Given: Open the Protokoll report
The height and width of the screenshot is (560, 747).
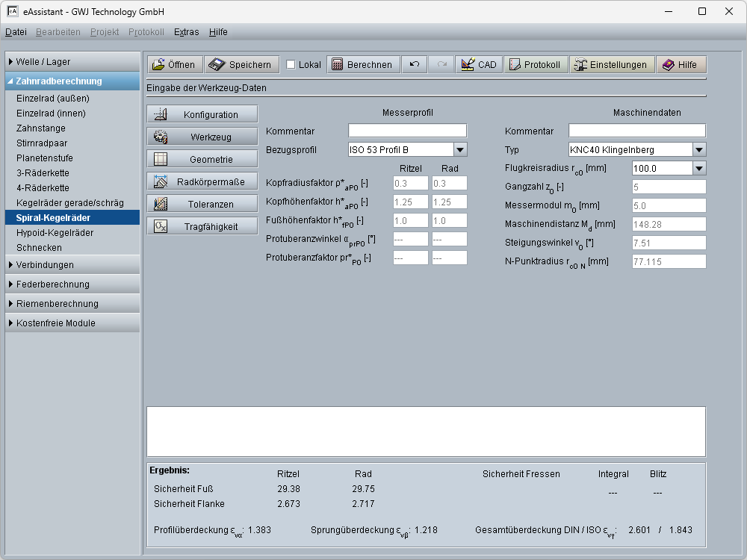Looking at the screenshot, I should pyautogui.click(x=535, y=65).
